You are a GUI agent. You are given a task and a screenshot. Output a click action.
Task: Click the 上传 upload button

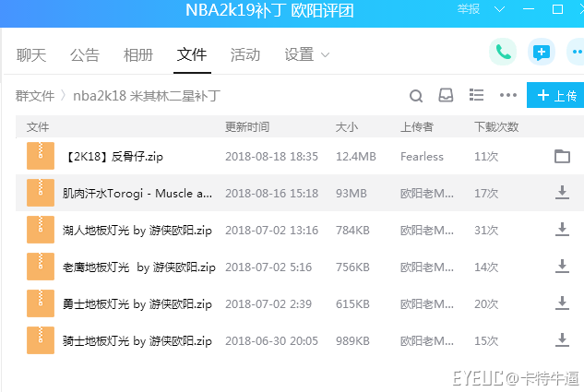tap(555, 95)
